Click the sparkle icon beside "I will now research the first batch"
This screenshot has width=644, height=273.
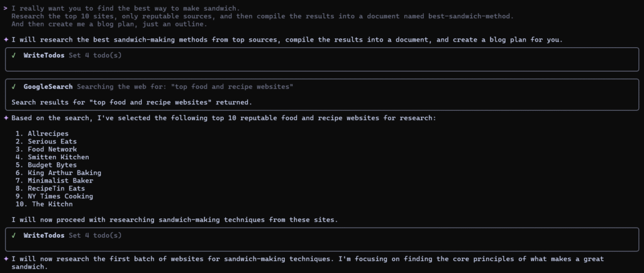point(6,259)
